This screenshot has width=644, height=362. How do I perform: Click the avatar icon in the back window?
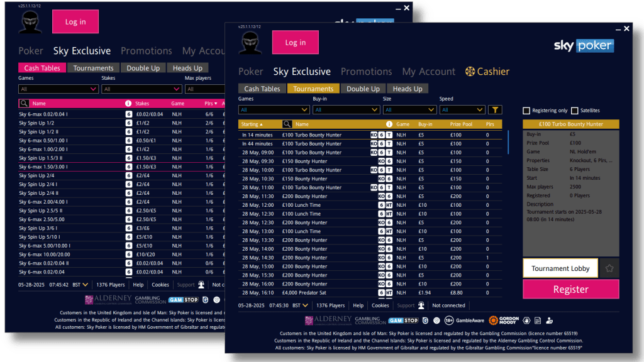click(x=30, y=22)
